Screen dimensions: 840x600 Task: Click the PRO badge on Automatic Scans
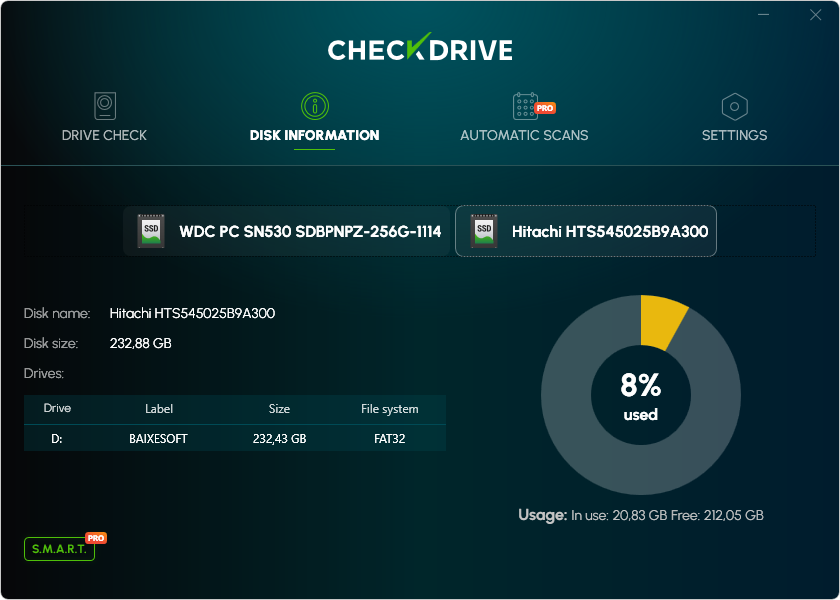coord(545,108)
